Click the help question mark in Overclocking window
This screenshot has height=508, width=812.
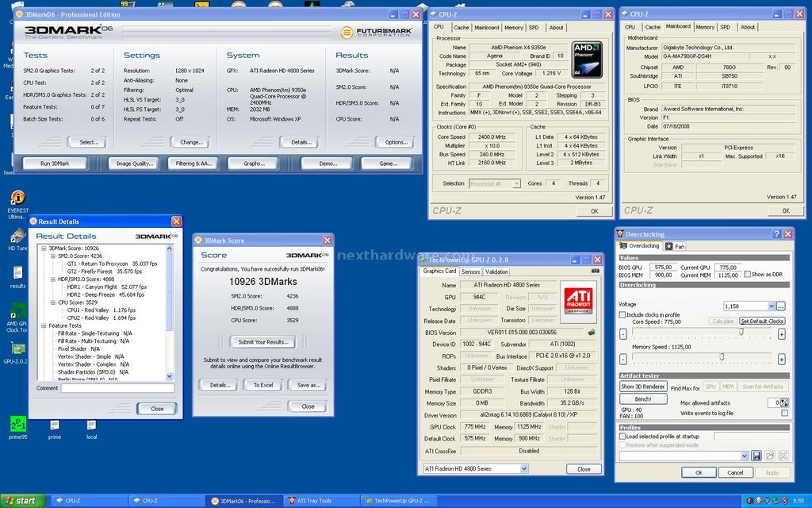[776, 234]
